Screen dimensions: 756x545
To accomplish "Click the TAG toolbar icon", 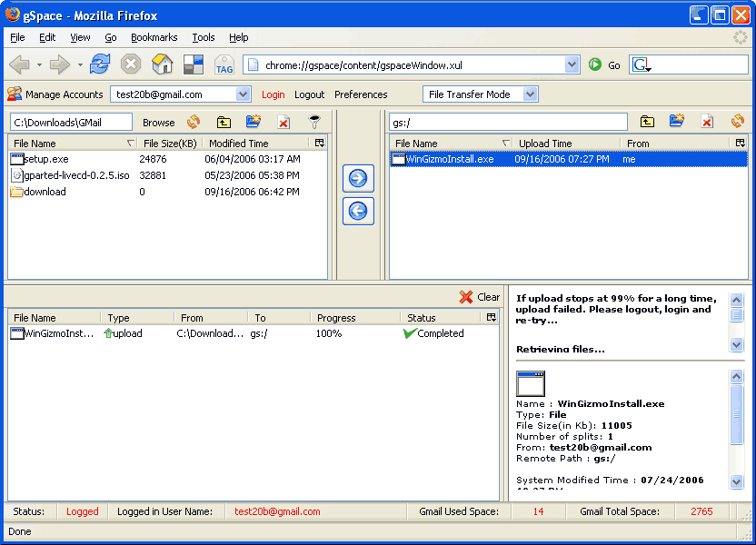I will point(224,64).
